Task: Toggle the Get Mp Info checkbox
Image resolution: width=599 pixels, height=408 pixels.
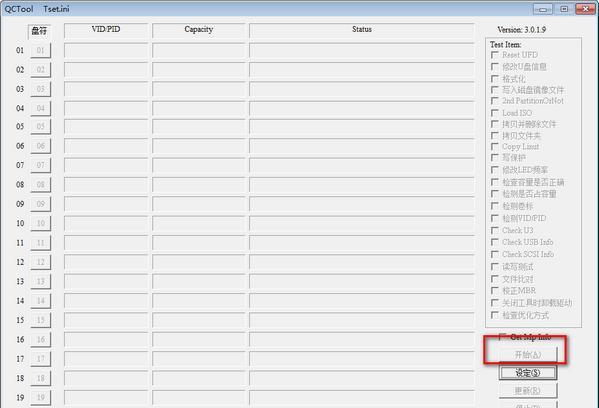Action: tap(503, 337)
